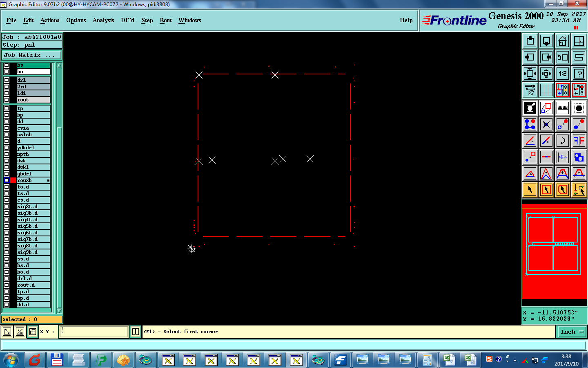The image size is (588, 368).
Task: Click the zoom out shrink-arrows icon
Action: click(546, 74)
